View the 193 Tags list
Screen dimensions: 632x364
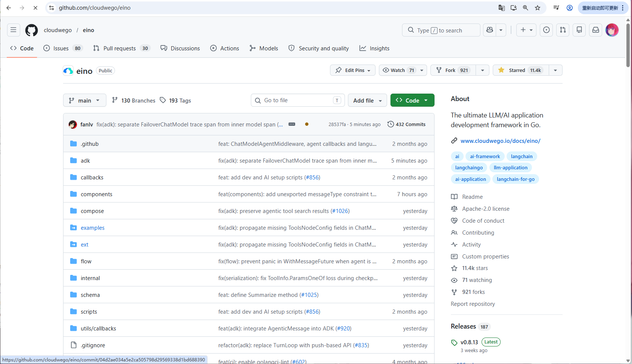click(175, 100)
